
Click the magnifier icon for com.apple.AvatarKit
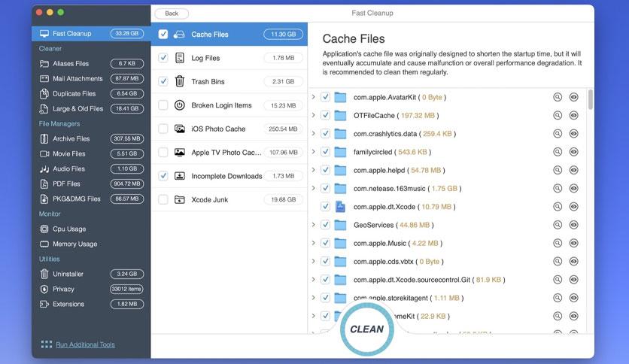tap(558, 97)
